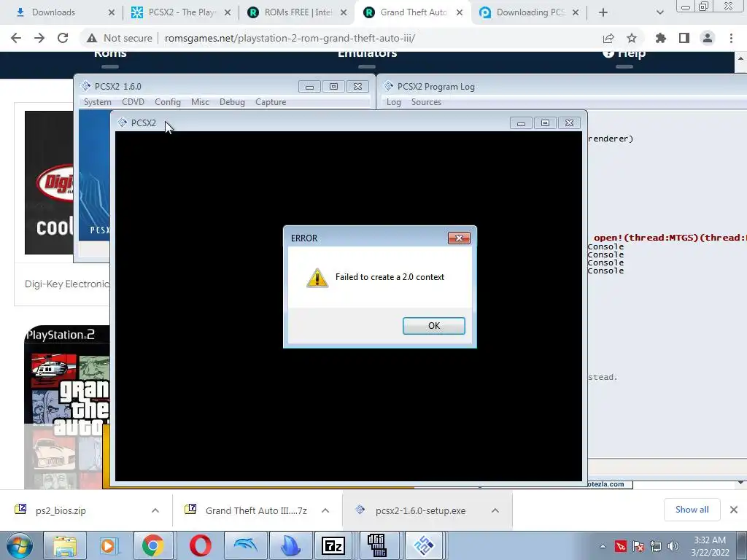Click the PCSX2 game window title icon
The image size is (747, 560).
click(123, 122)
